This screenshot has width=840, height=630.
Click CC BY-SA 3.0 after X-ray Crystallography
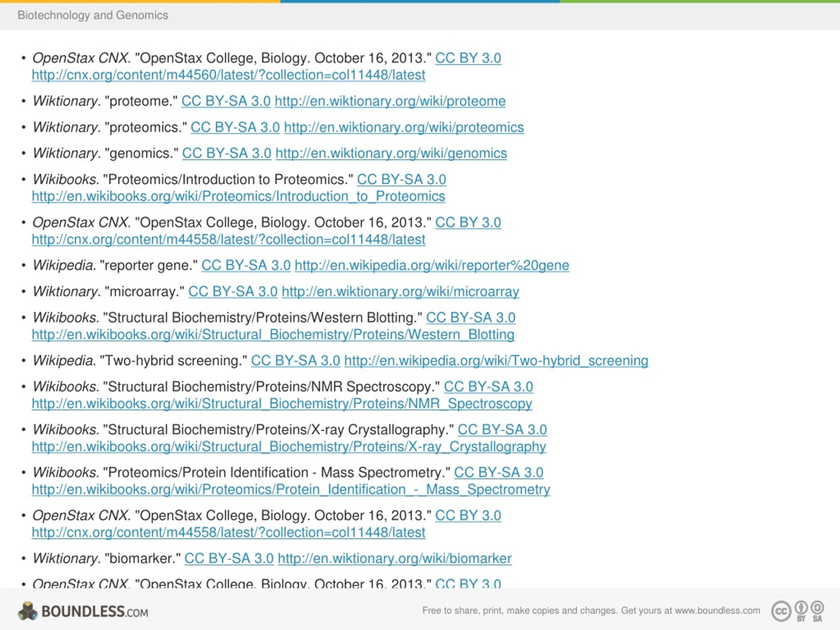[x=502, y=430]
